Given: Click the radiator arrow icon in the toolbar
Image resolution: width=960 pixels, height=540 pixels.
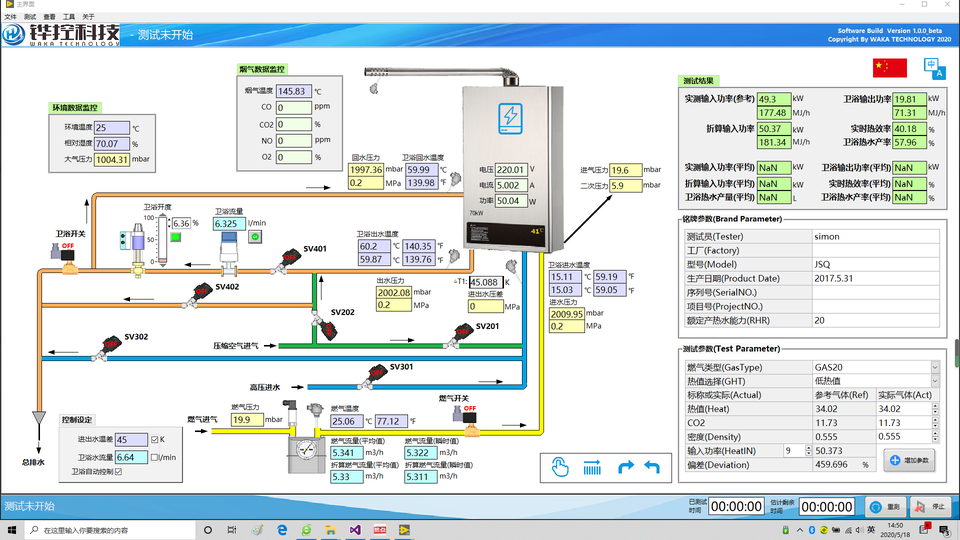Looking at the screenshot, I should (x=592, y=467).
